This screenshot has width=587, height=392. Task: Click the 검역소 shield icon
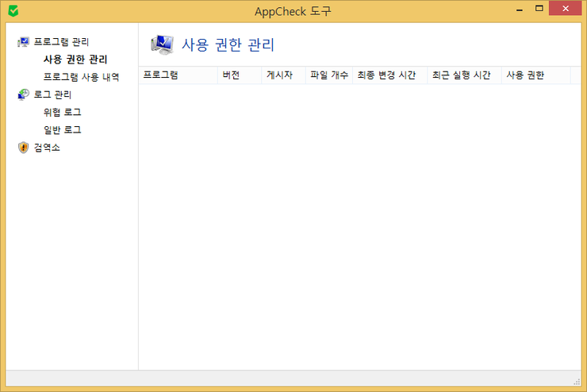(x=23, y=148)
